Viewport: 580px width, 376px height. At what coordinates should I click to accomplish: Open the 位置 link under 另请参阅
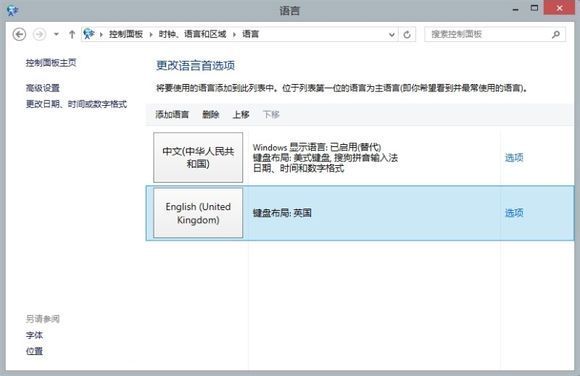point(34,351)
